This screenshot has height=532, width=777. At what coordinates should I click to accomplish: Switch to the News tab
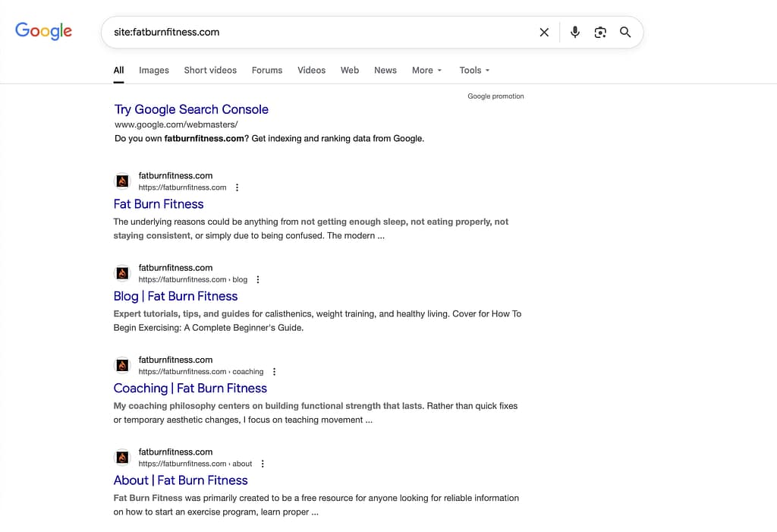pyautogui.click(x=385, y=70)
